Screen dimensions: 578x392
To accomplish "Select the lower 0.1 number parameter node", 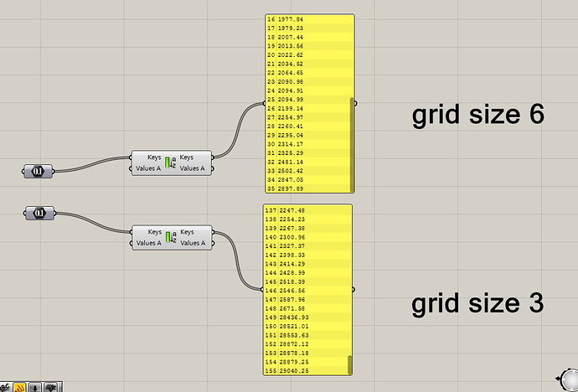I will coord(39,214).
